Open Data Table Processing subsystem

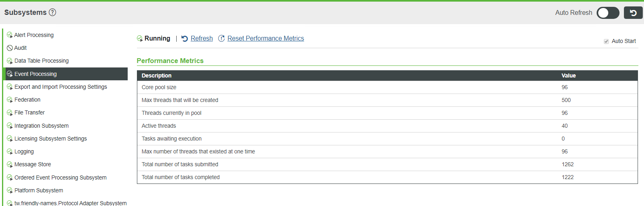[41, 61]
